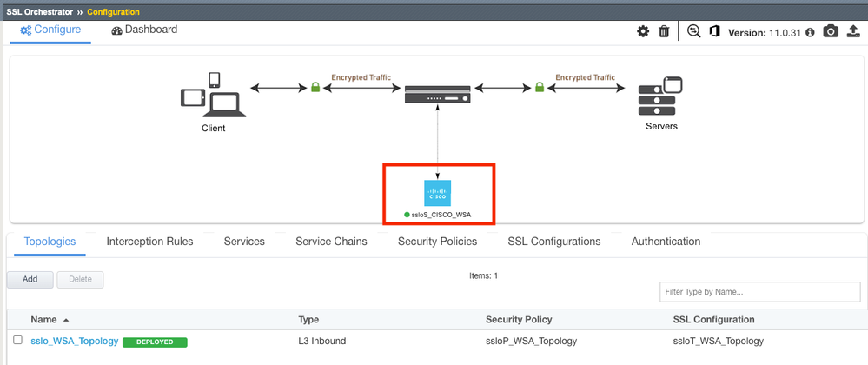Click the BIG-IP appliance icon in diagram
This screenshot has height=365, width=868.
click(437, 95)
